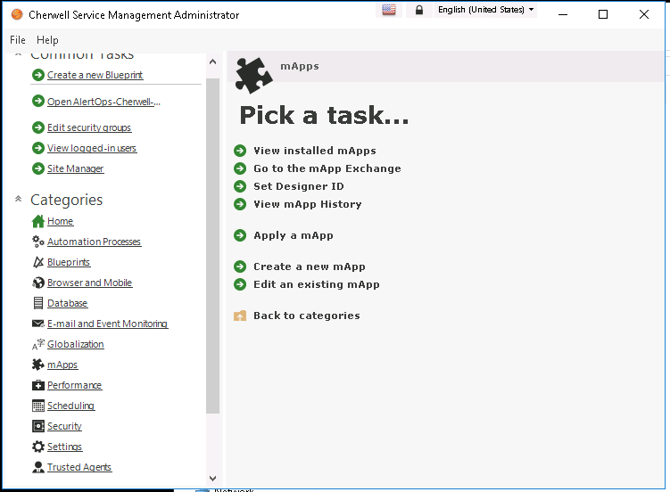
Task: Click the E-mail and Event Monitoring envelope icon
Action: tap(38, 324)
